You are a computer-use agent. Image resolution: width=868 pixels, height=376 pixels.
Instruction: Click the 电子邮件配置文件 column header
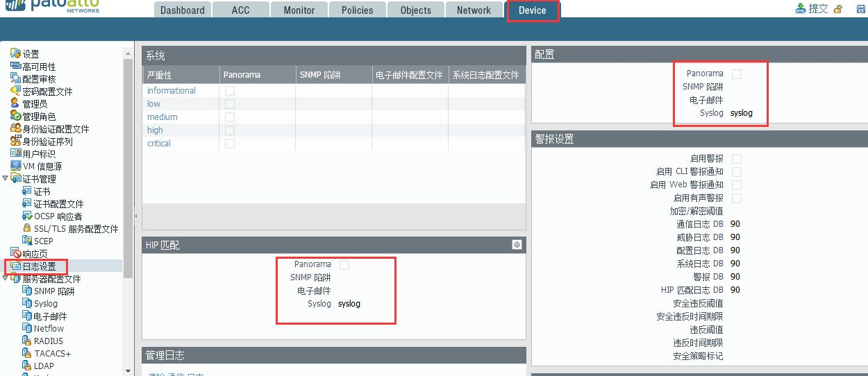[x=410, y=75]
